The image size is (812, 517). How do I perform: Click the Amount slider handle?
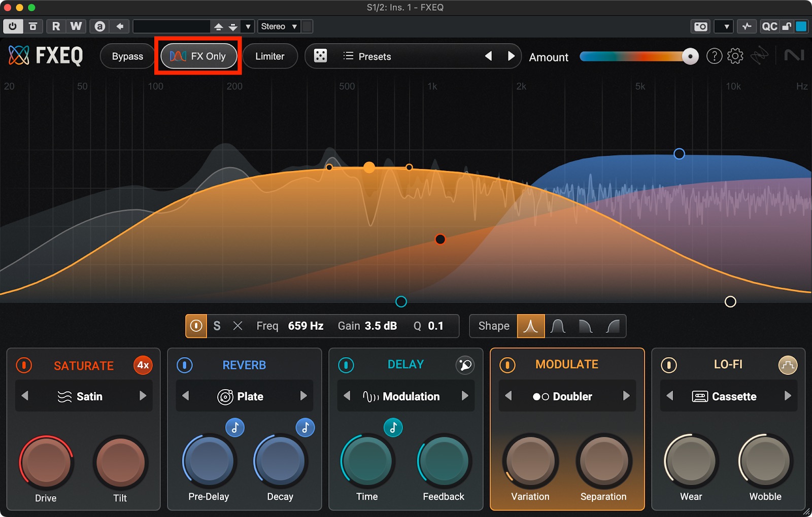(x=690, y=56)
